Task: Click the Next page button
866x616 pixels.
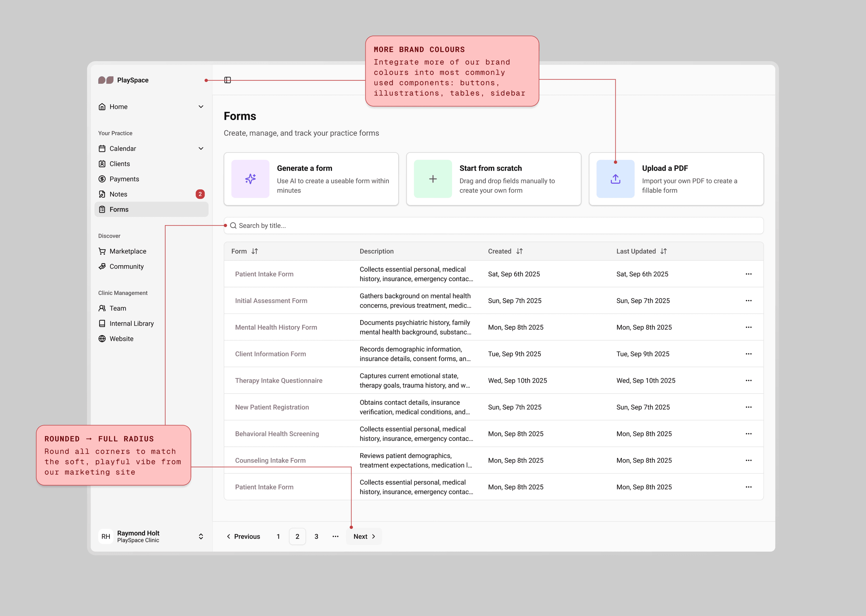Action: [364, 536]
